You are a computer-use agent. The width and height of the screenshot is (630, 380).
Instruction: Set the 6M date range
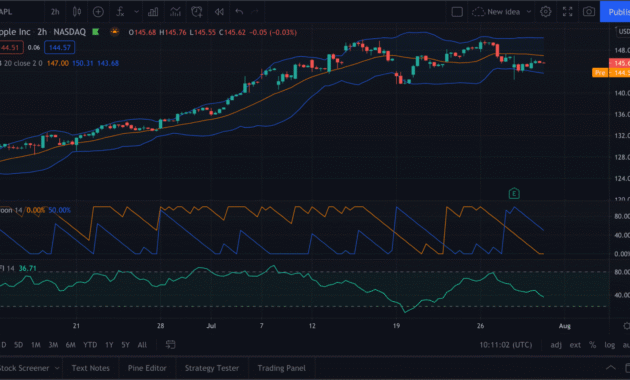click(70, 345)
